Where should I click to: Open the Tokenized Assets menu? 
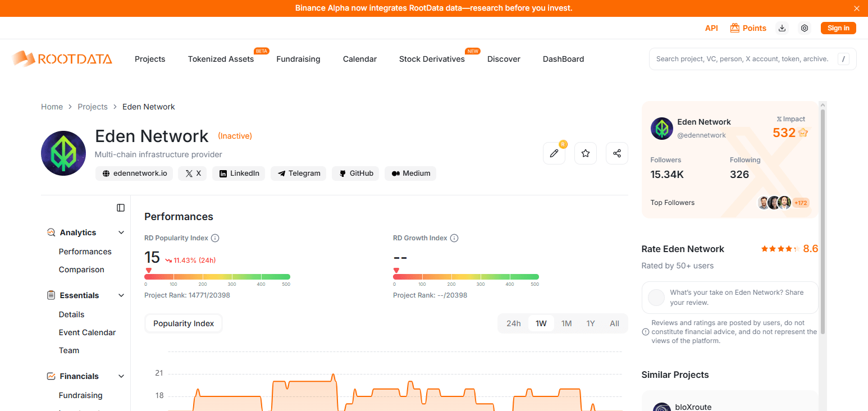tap(221, 59)
